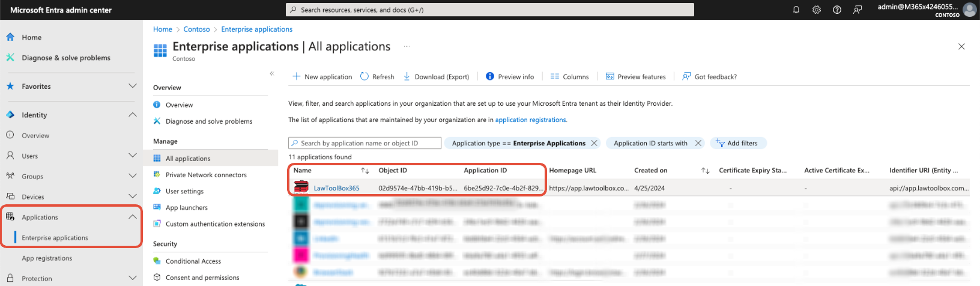Viewport: 980px width, 286px height.
Task: Click the Home icon in sidebar
Action: 10,37
